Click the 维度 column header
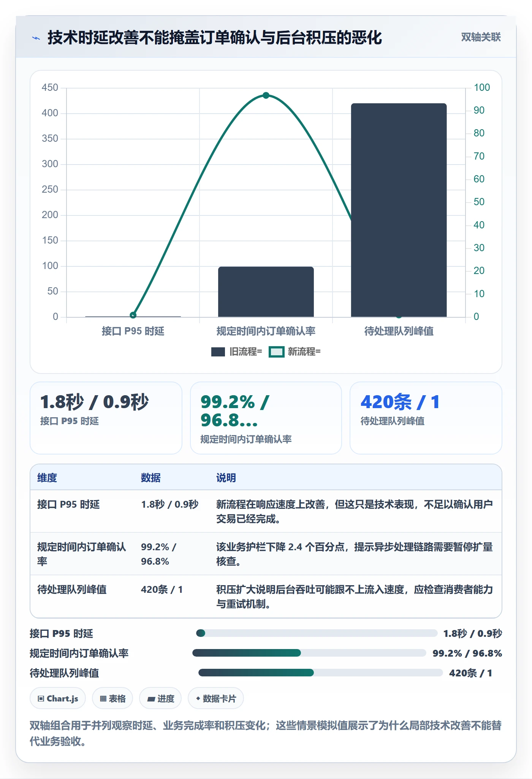 point(47,478)
